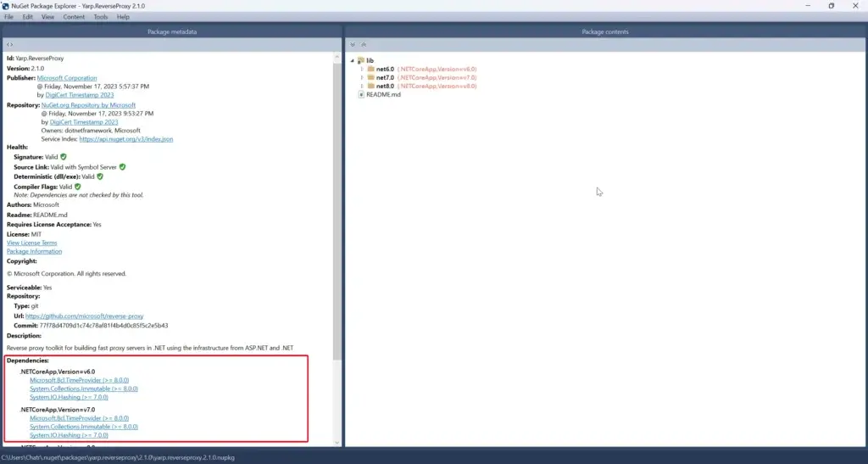This screenshot has height=464, width=868.
Task: Click the README.md file icon
Action: (361, 95)
